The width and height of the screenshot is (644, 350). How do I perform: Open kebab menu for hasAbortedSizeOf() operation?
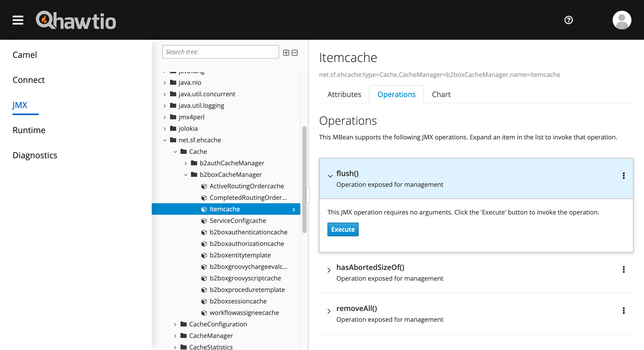pos(624,270)
